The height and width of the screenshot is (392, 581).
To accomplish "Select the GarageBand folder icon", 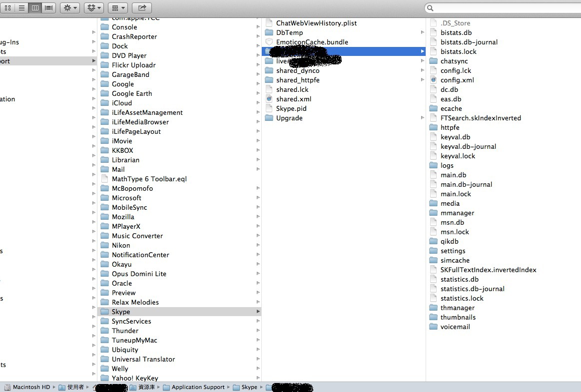I will point(105,74).
